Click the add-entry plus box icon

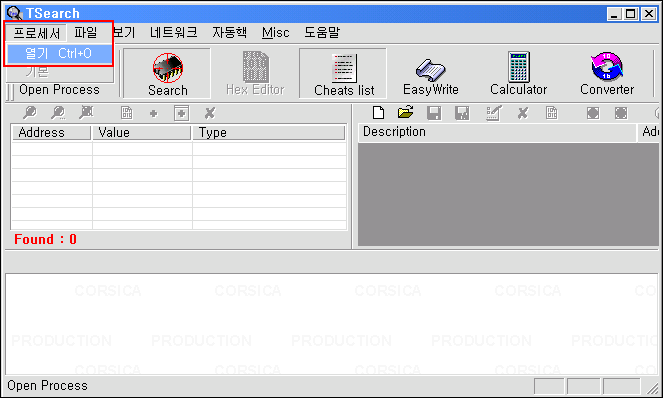181,113
